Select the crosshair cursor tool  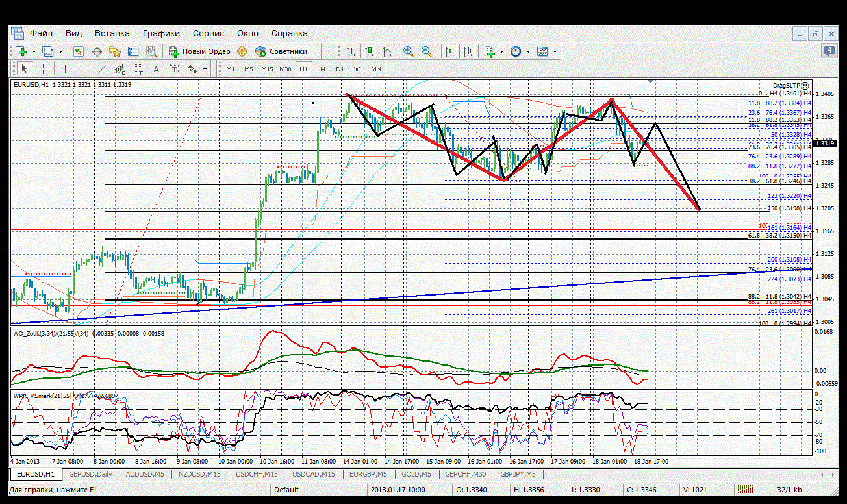pos(43,69)
